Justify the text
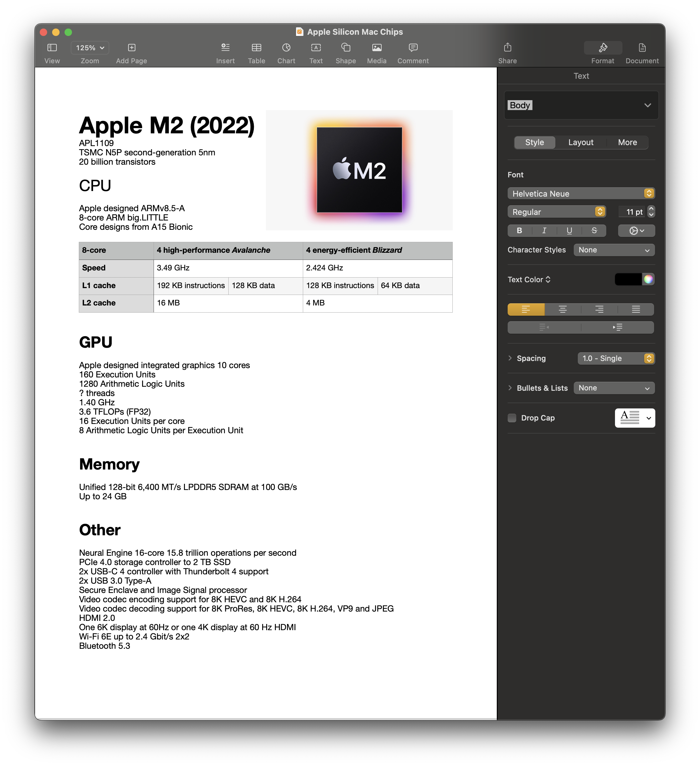700x766 pixels. (x=635, y=309)
